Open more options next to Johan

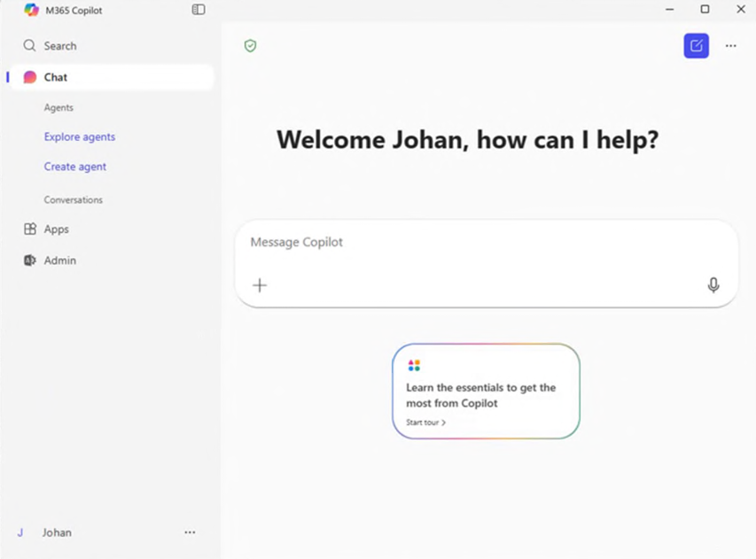click(x=190, y=532)
